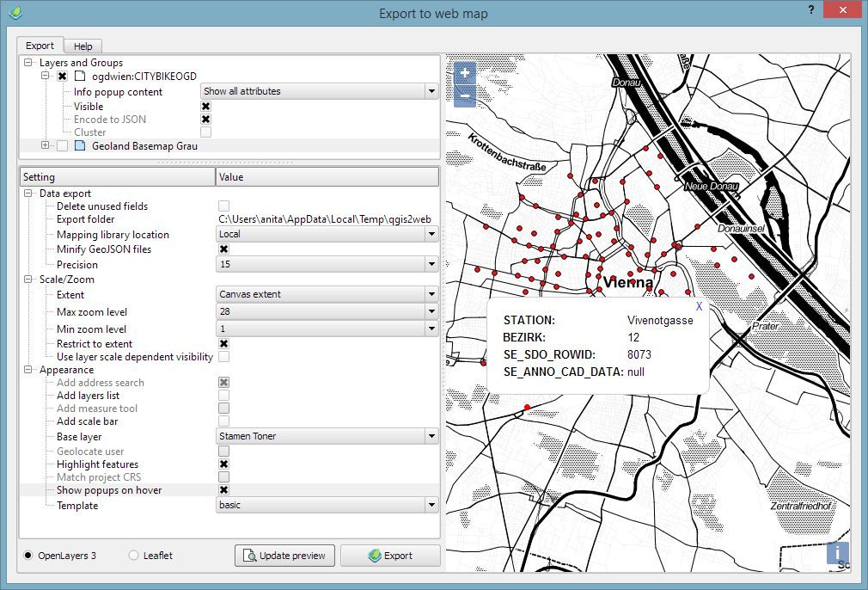Collapse the Scale/Zoom section
868x590 pixels.
pyautogui.click(x=28, y=280)
